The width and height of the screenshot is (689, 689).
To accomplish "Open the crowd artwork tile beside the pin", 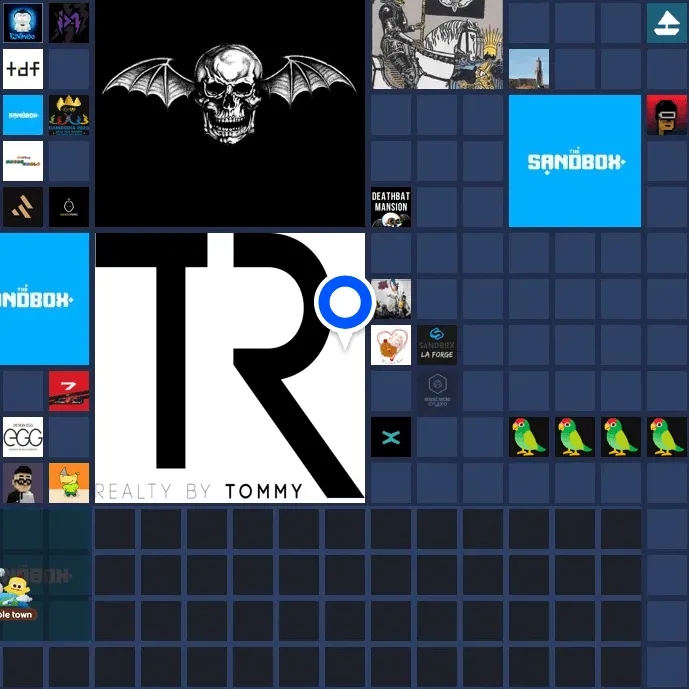I will pyautogui.click(x=391, y=299).
